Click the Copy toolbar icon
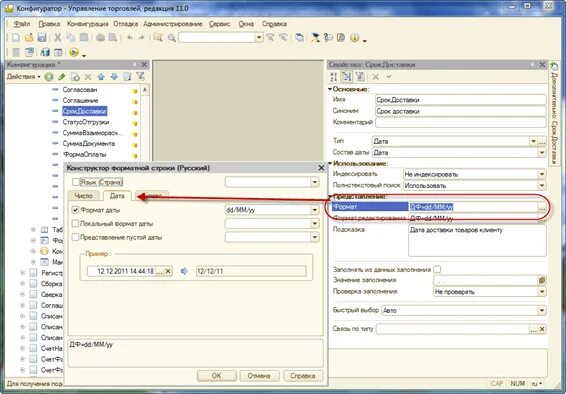The image size is (566, 394). tap(71, 38)
